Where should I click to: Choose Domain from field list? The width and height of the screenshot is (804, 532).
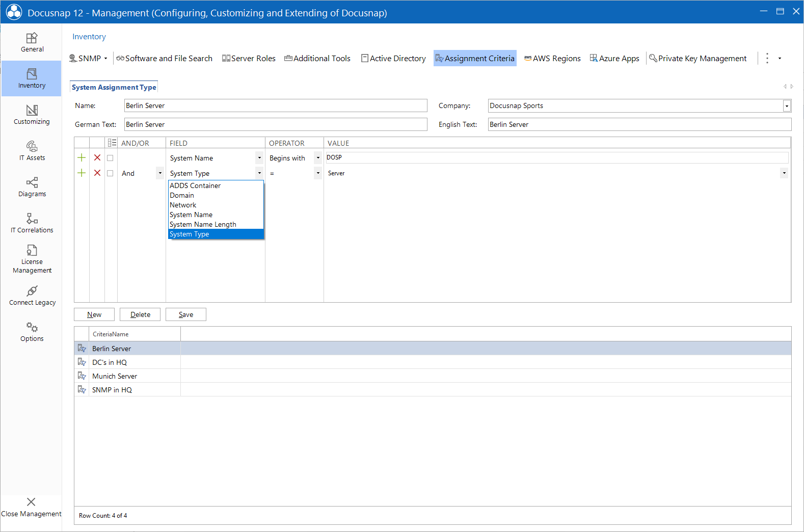pos(216,195)
